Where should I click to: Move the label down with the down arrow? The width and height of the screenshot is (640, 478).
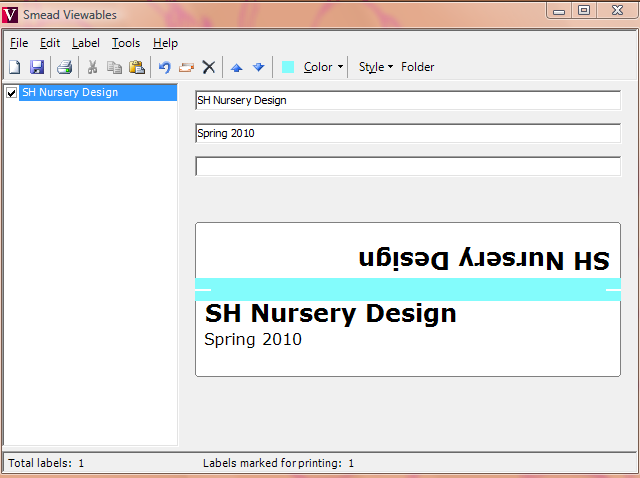tap(258, 67)
